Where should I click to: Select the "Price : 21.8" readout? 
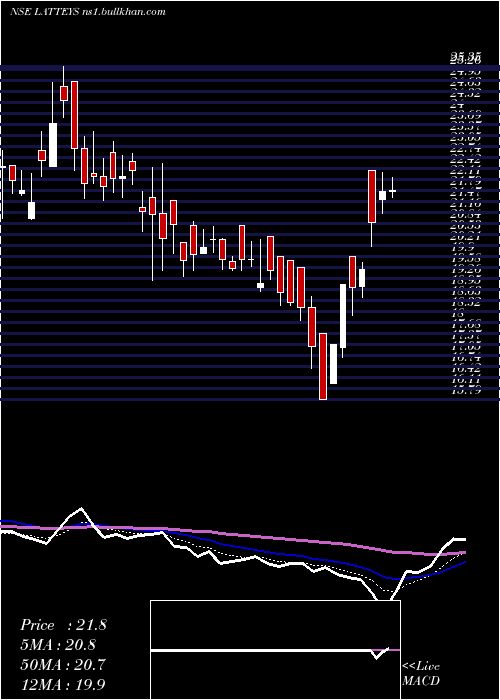click(63, 625)
